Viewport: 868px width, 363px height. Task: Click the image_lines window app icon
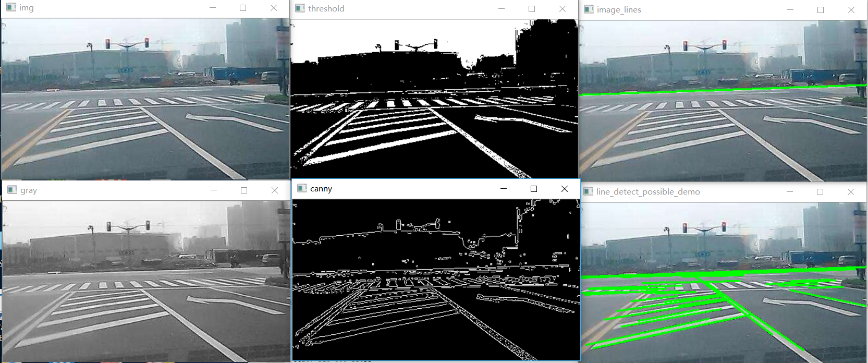[x=589, y=9]
